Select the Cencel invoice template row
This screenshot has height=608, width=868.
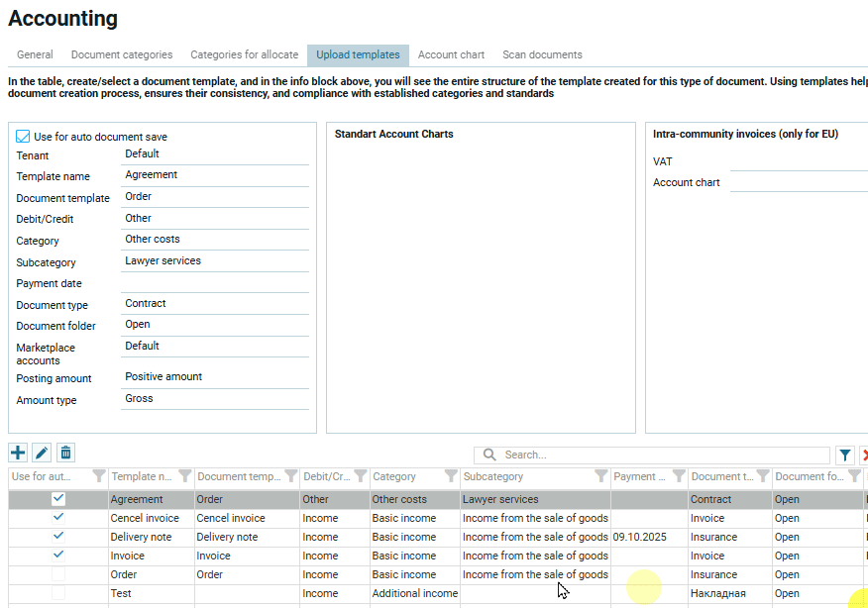pyautogui.click(x=145, y=518)
